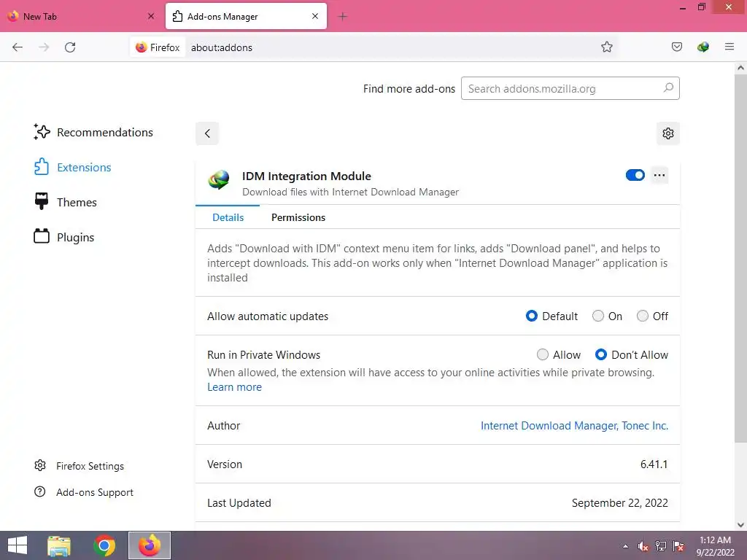The height and width of the screenshot is (560, 747).
Task: Open Firefox Settings
Action: (x=79, y=466)
